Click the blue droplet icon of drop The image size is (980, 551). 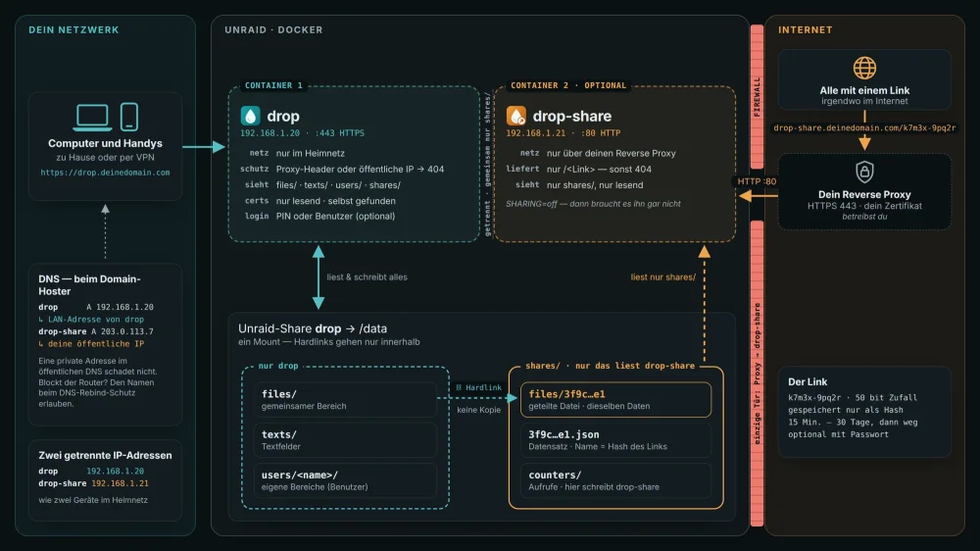[250, 116]
